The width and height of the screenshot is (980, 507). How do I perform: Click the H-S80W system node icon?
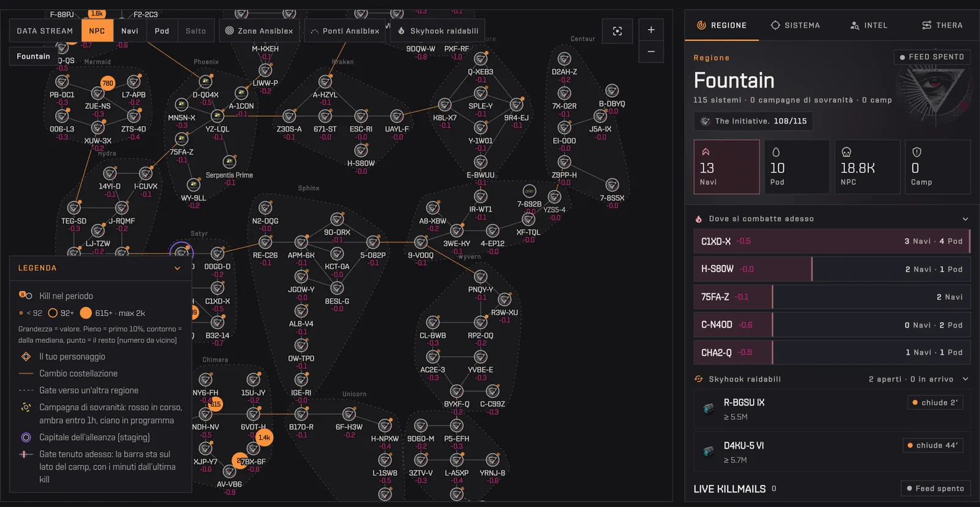click(x=361, y=150)
